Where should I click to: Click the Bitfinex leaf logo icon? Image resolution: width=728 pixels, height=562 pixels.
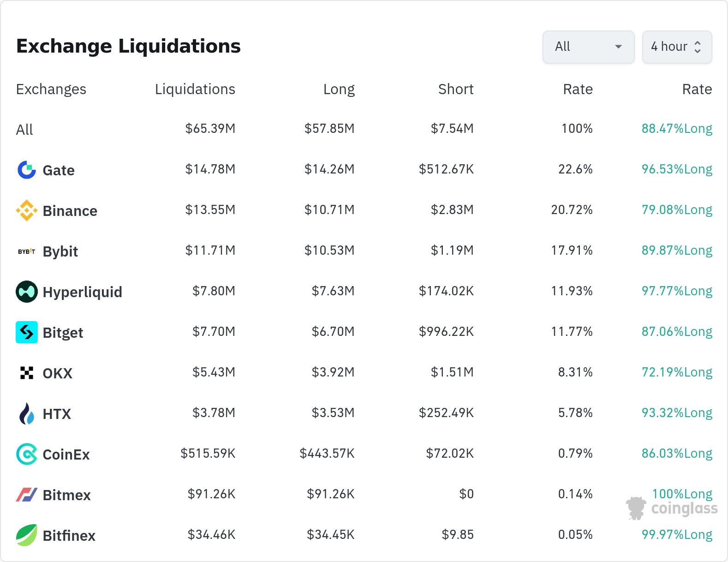pyautogui.click(x=27, y=535)
